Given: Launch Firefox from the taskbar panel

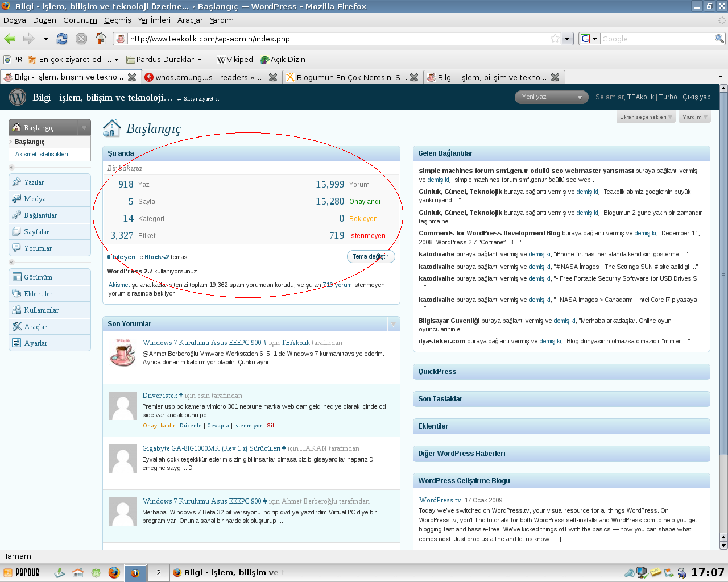Looking at the screenshot, I should pos(114,572).
